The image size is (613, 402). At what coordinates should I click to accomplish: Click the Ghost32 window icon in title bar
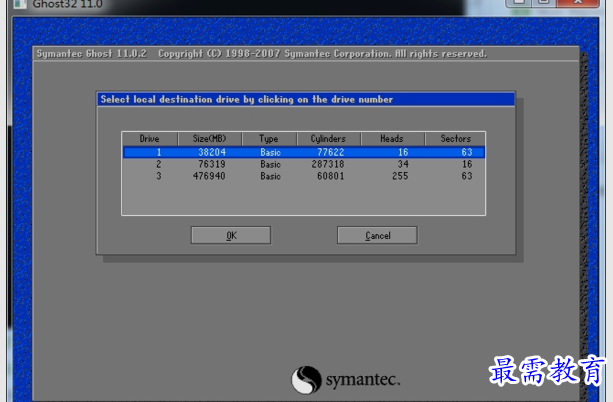pos(20,4)
